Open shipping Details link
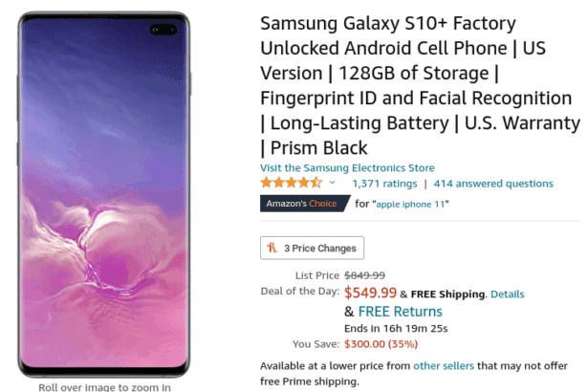This screenshot has height=392, width=588. 508,294
